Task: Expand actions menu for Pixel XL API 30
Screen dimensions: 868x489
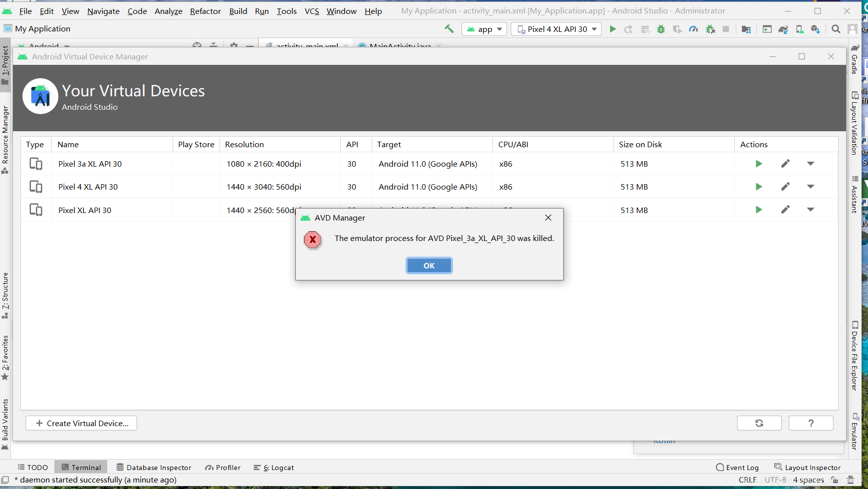Action: pos(811,210)
